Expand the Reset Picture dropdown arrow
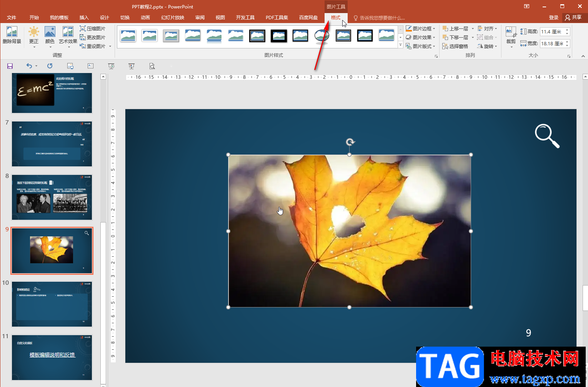This screenshot has height=387, width=588. pyautogui.click(x=110, y=47)
